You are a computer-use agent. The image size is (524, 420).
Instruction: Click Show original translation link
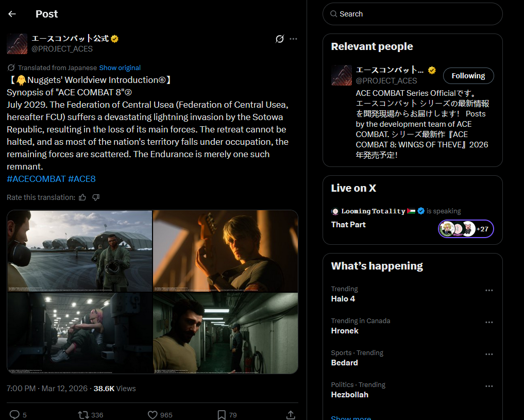coord(120,68)
